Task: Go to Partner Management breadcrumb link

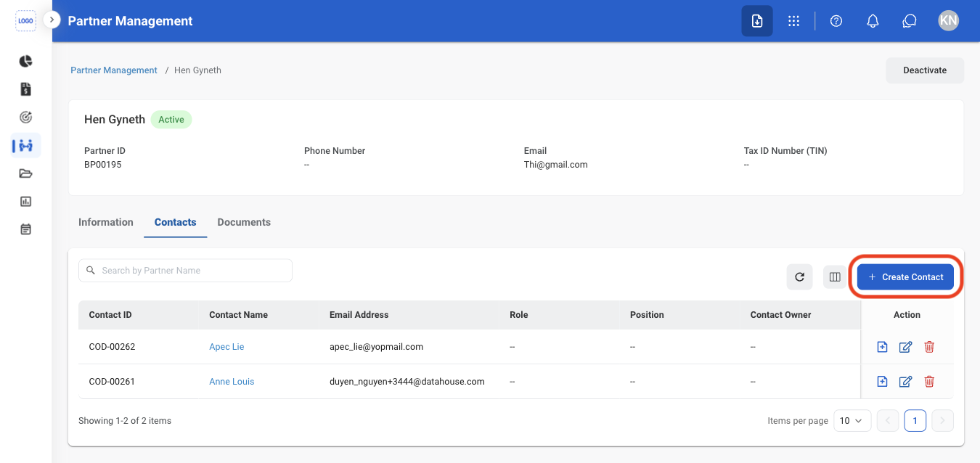Action: pos(114,70)
